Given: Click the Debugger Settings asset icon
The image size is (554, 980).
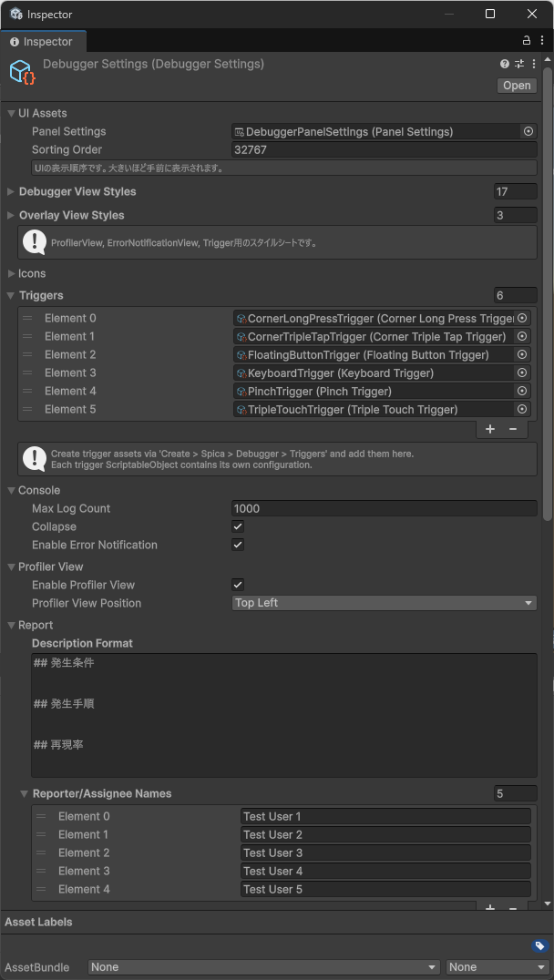Looking at the screenshot, I should pyautogui.click(x=23, y=72).
